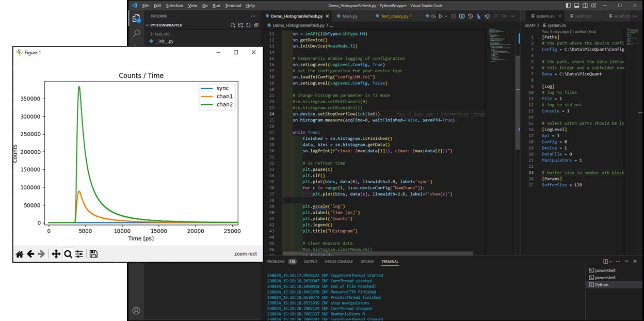Switch to the DEBUG CONSOLE panel tab
The image size is (644, 321).
pyautogui.click(x=338, y=262)
